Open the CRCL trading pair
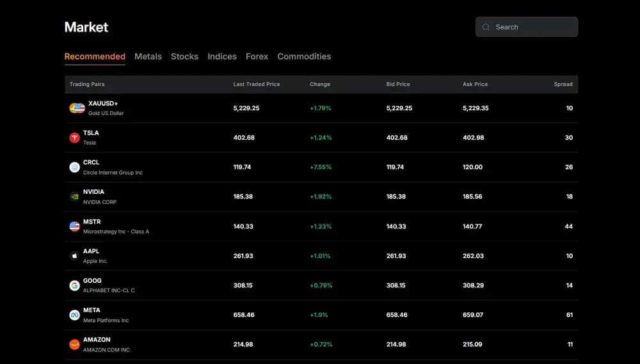Viewport: 640px width, 364px height. (x=321, y=167)
